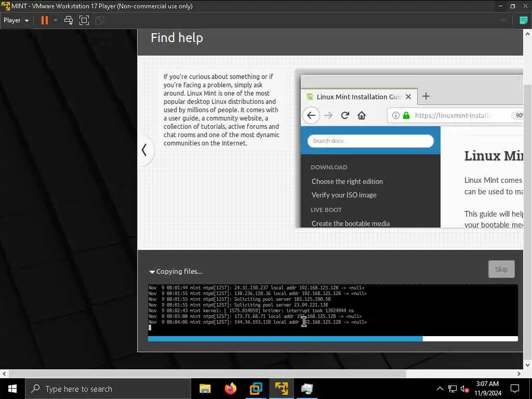532x399 pixels.
Task: Click the muted volume tray icon
Action: (x=464, y=389)
